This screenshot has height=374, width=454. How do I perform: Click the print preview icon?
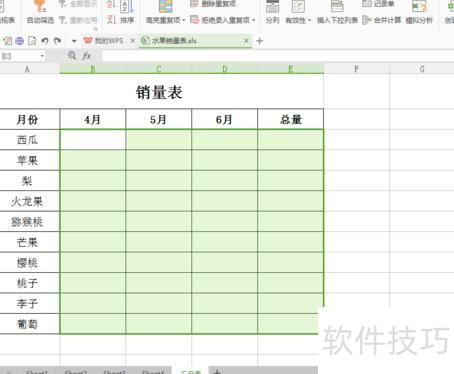tap(32, 41)
